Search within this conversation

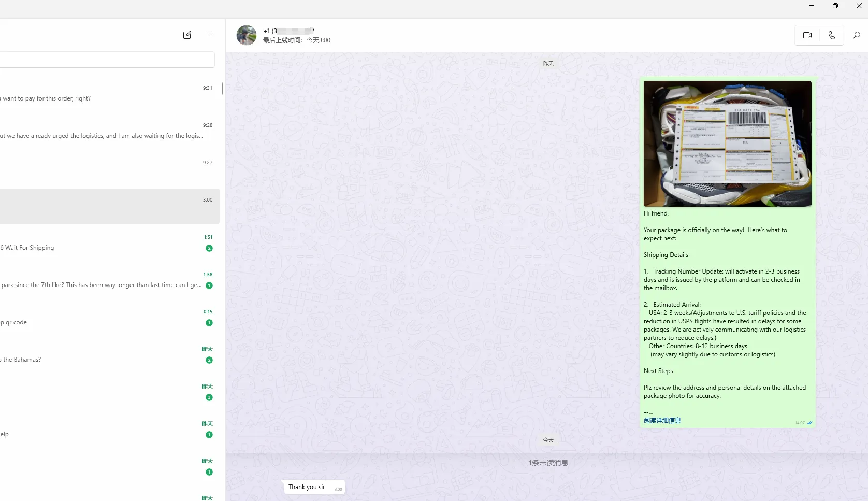[857, 35]
